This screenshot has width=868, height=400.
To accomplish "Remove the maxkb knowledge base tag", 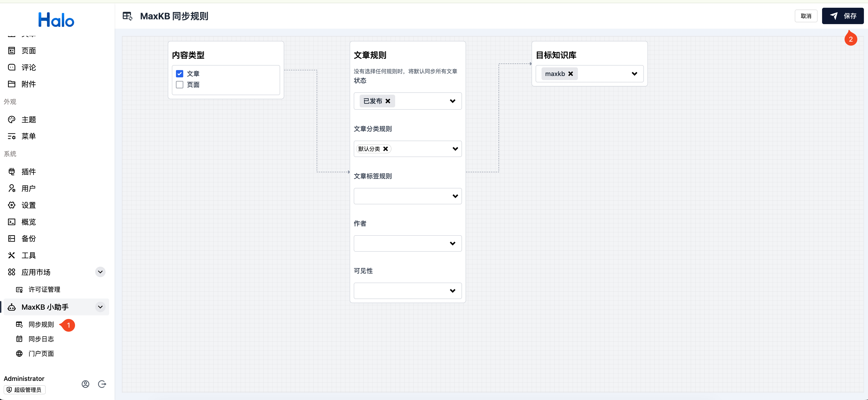I will coord(570,74).
